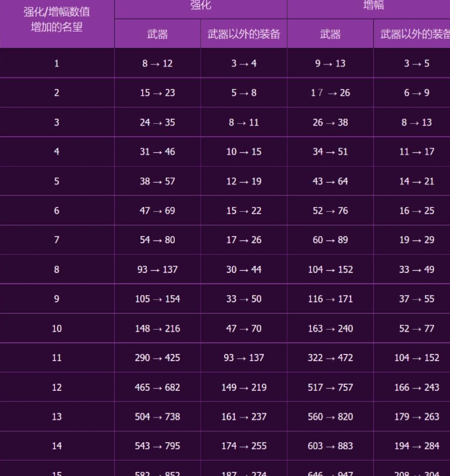
Task: Click the "19 → 29" cell
Action: point(412,240)
